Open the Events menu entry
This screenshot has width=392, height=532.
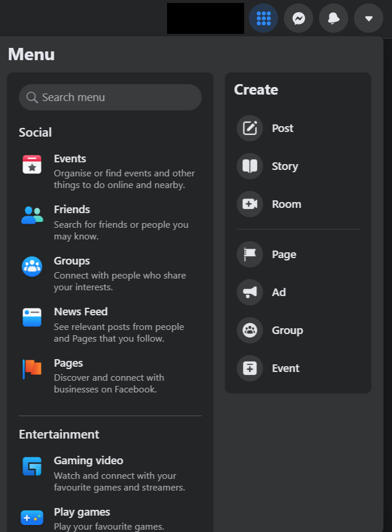(x=70, y=159)
